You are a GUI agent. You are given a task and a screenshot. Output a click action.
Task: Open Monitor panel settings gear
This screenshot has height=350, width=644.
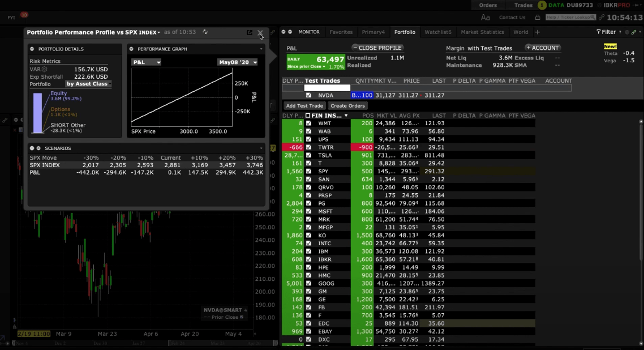[x=627, y=32]
